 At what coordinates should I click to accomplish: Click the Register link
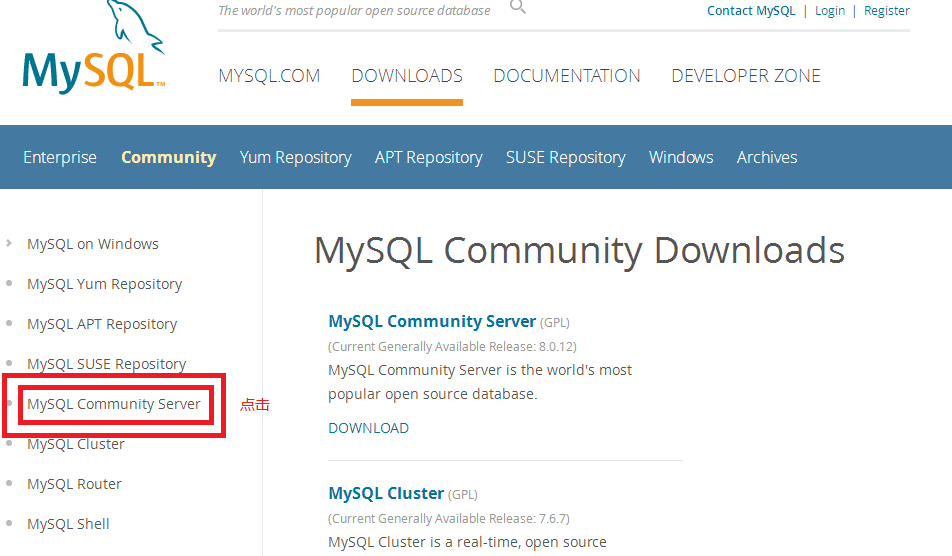click(886, 10)
